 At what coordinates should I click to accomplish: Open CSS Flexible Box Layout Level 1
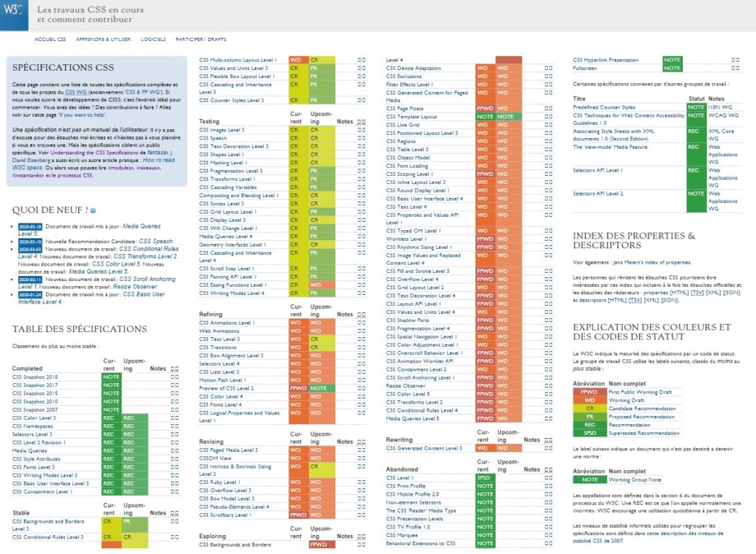click(x=237, y=76)
